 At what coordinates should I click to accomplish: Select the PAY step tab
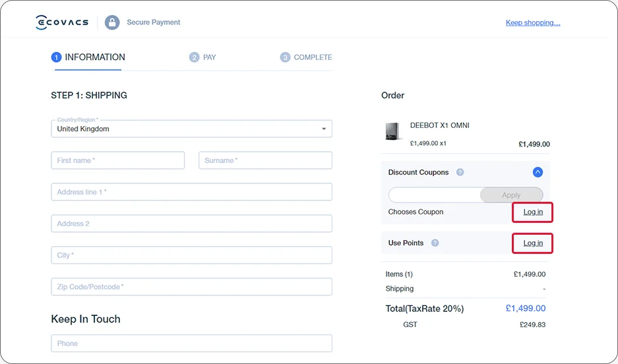pos(202,57)
